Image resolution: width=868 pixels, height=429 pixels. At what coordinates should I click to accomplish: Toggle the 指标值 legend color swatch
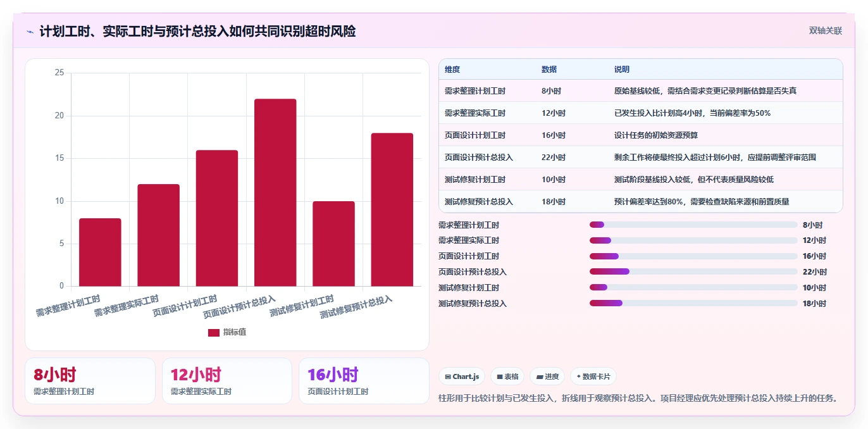[214, 332]
